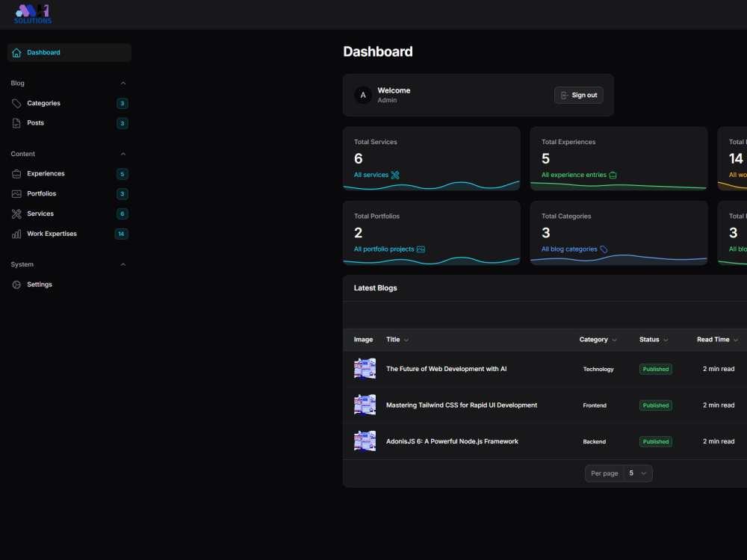Click tag icon beside All blog categories
The image size is (747, 560).
(x=604, y=249)
